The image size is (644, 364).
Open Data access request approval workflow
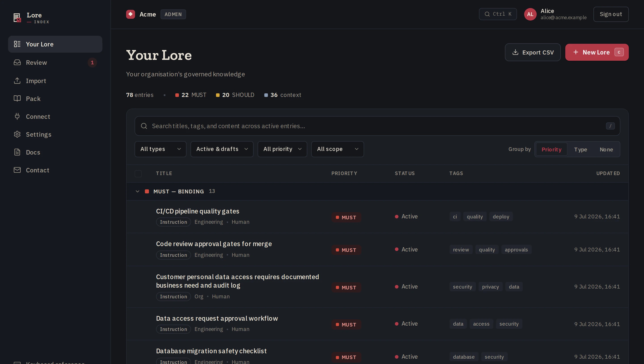point(217,318)
